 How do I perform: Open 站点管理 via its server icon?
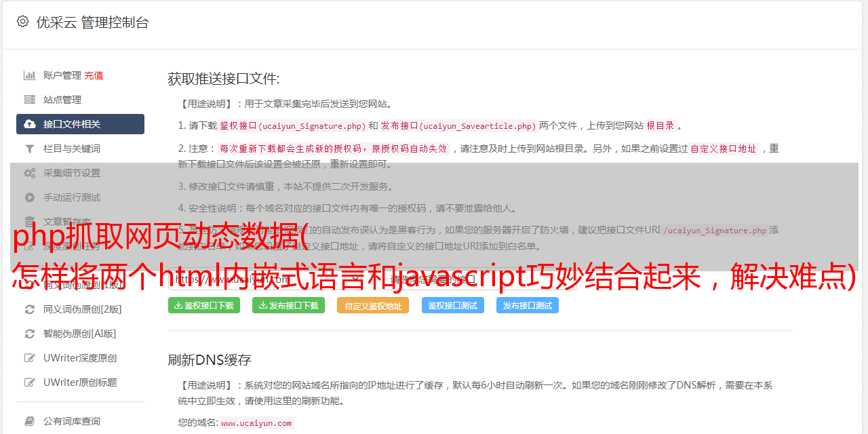[30, 100]
